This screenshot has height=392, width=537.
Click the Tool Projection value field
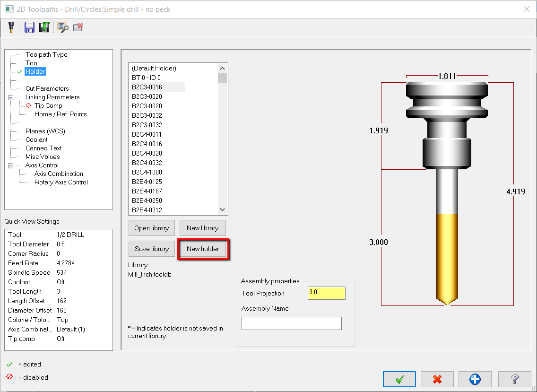click(x=326, y=293)
